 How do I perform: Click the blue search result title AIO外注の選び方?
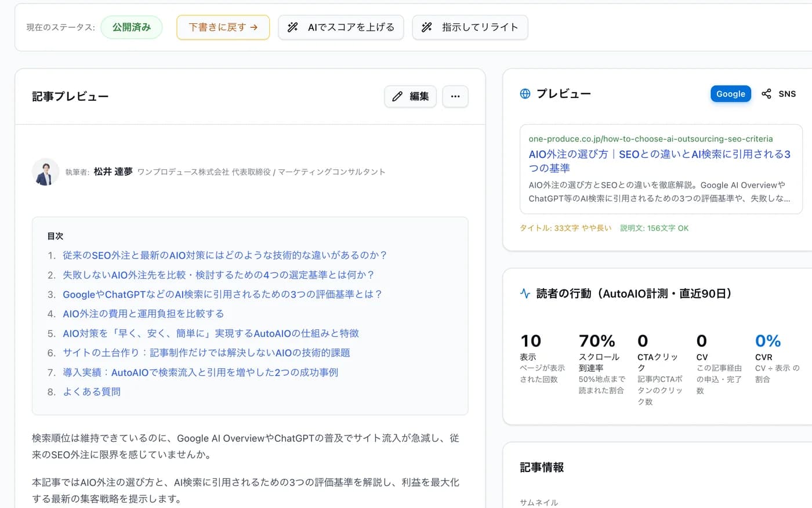(x=659, y=161)
